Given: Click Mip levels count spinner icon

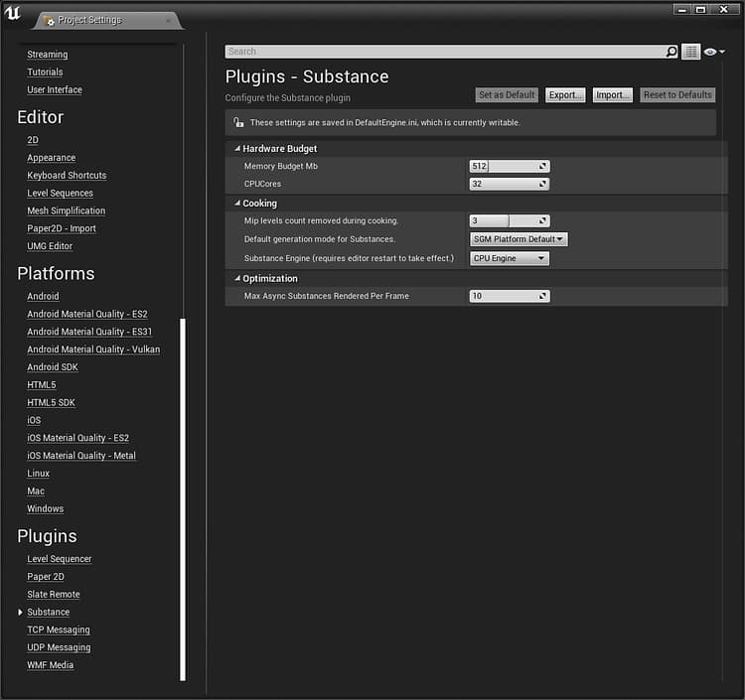Looking at the screenshot, I should pyautogui.click(x=542, y=220).
